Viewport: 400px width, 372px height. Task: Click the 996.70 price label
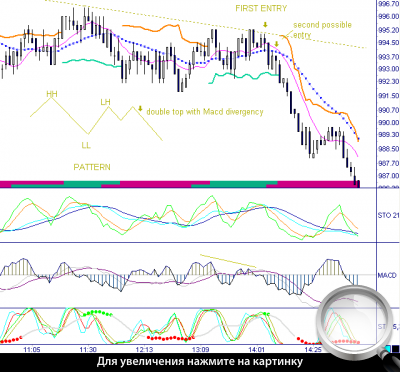(x=389, y=4)
